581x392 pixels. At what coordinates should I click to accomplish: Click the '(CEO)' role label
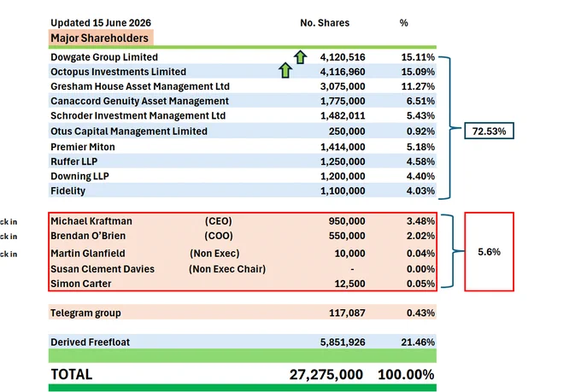click(218, 221)
